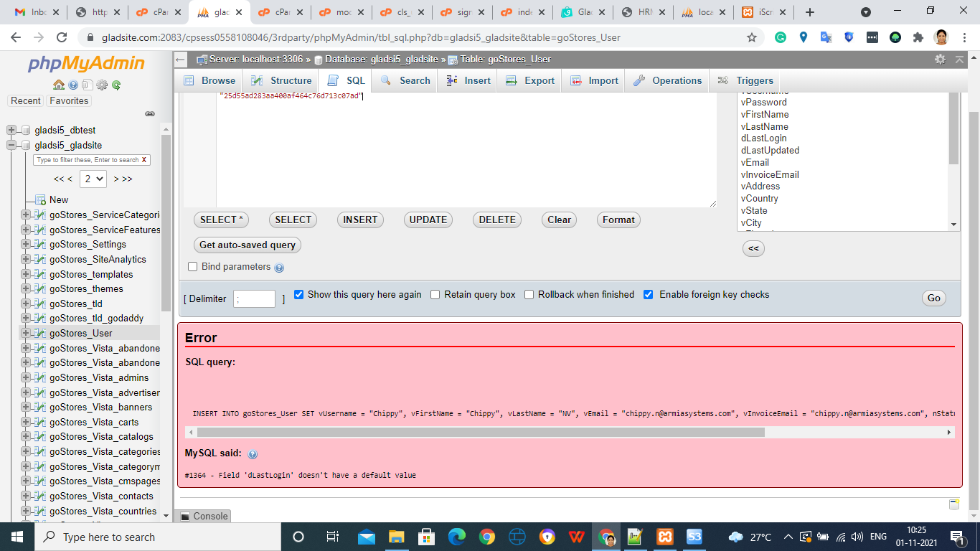
Task: Open the table page number dropdown
Action: 93,179
